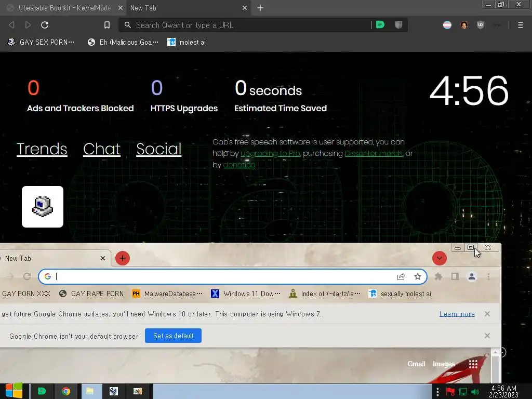Close the Ubeatable Bootkit tab
The width and height of the screenshot is (532, 399).
point(120,8)
